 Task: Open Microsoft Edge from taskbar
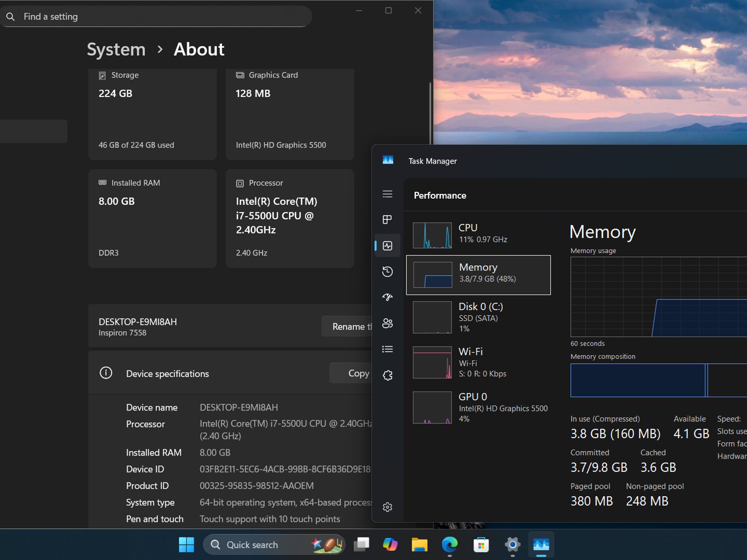449,545
